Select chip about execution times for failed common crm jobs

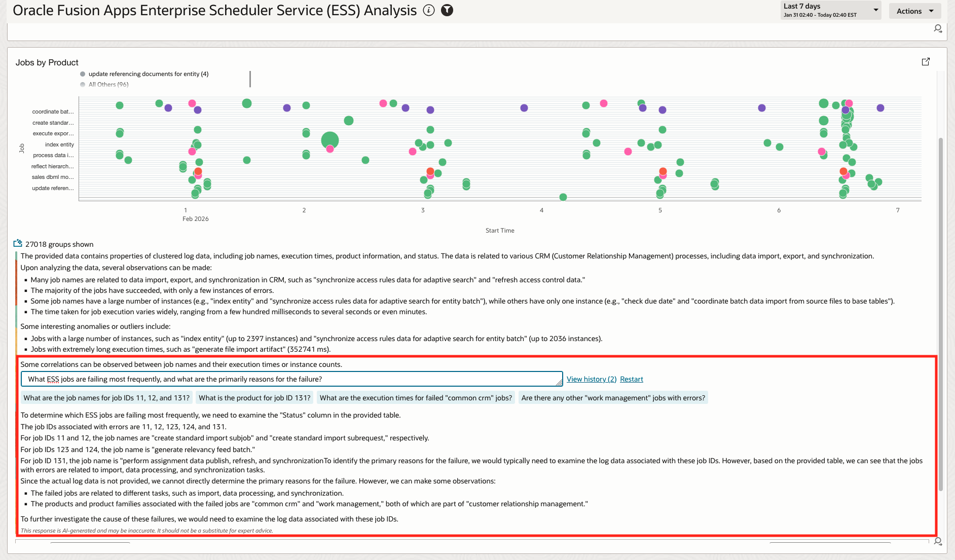(x=416, y=398)
